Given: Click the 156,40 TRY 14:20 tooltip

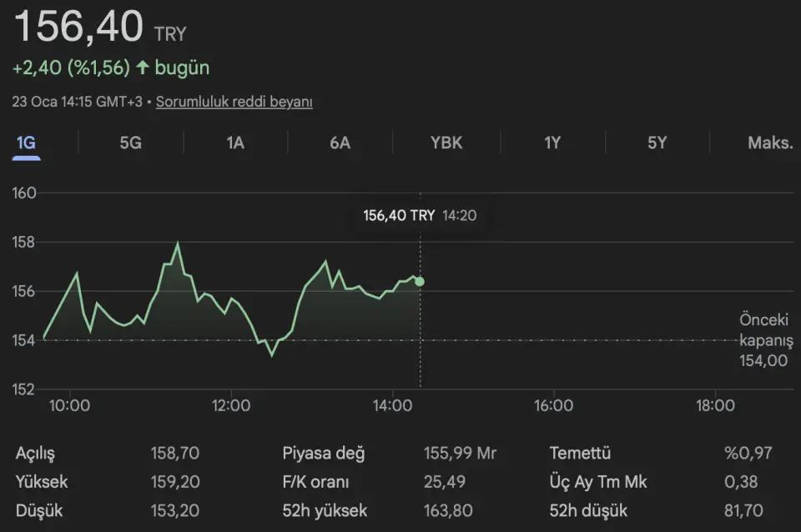Looking at the screenshot, I should (x=420, y=215).
